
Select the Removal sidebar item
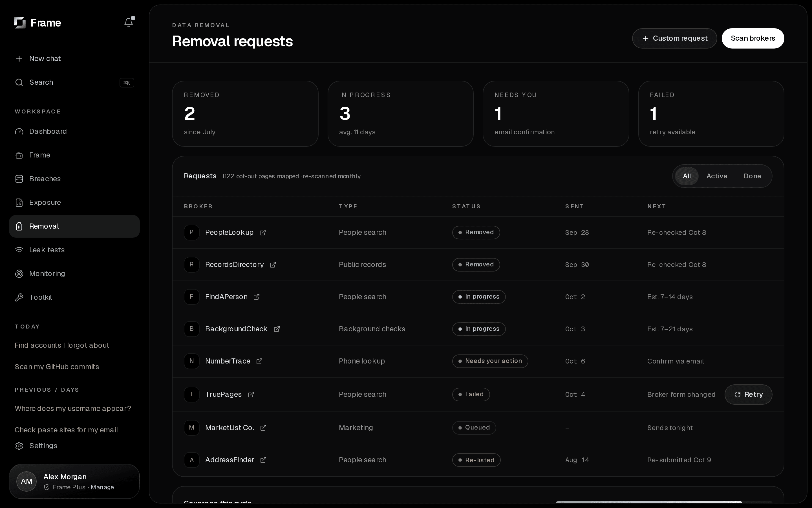[74, 226]
